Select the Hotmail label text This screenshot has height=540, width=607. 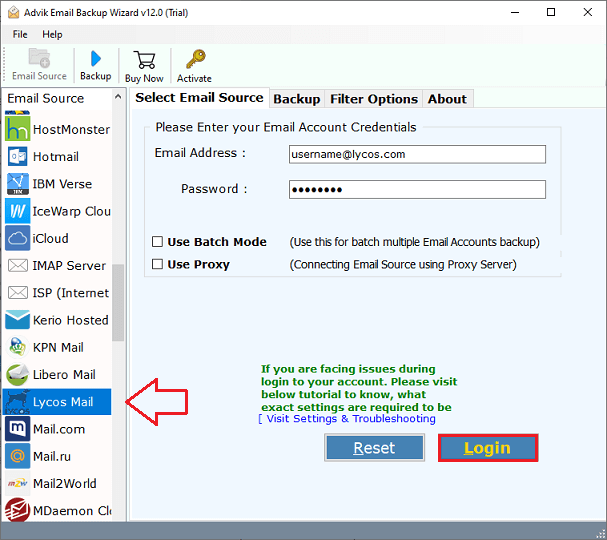[56, 157]
